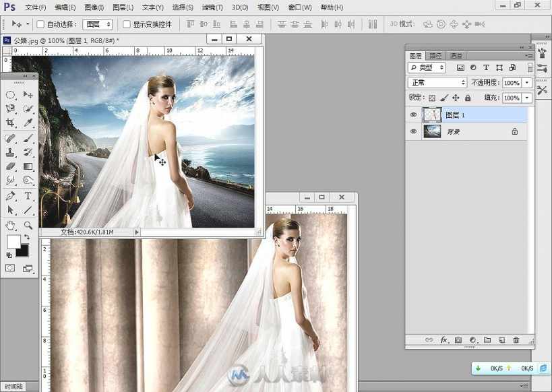Open the 滤镜(T) menu

point(212,7)
